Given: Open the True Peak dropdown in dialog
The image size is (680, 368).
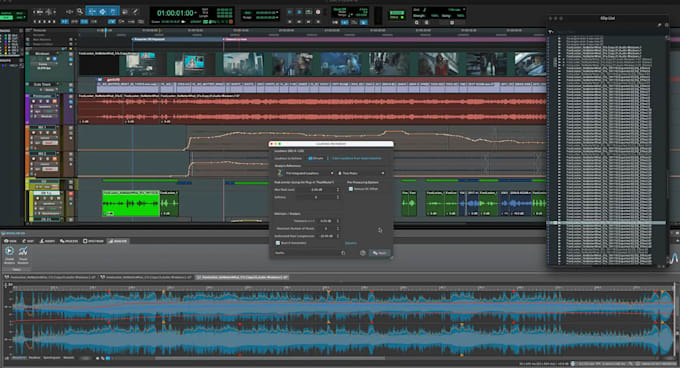Looking at the screenshot, I should (361, 173).
